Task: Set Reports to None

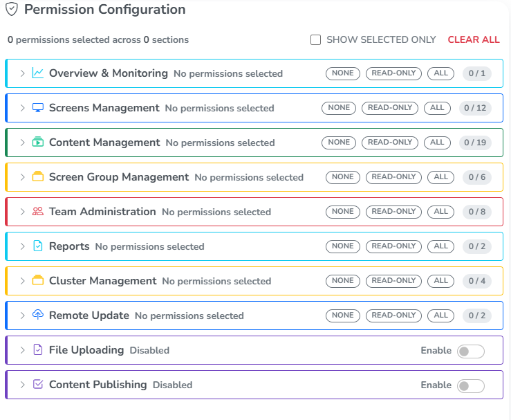Action: click(343, 246)
